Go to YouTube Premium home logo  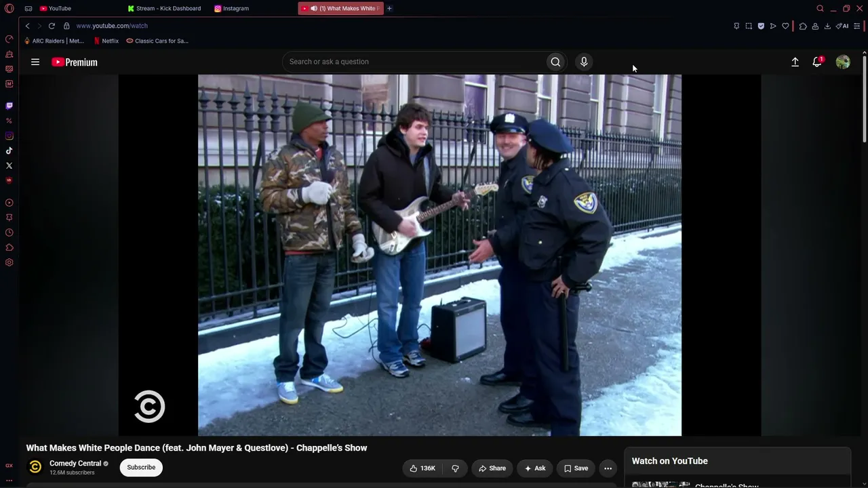point(75,62)
